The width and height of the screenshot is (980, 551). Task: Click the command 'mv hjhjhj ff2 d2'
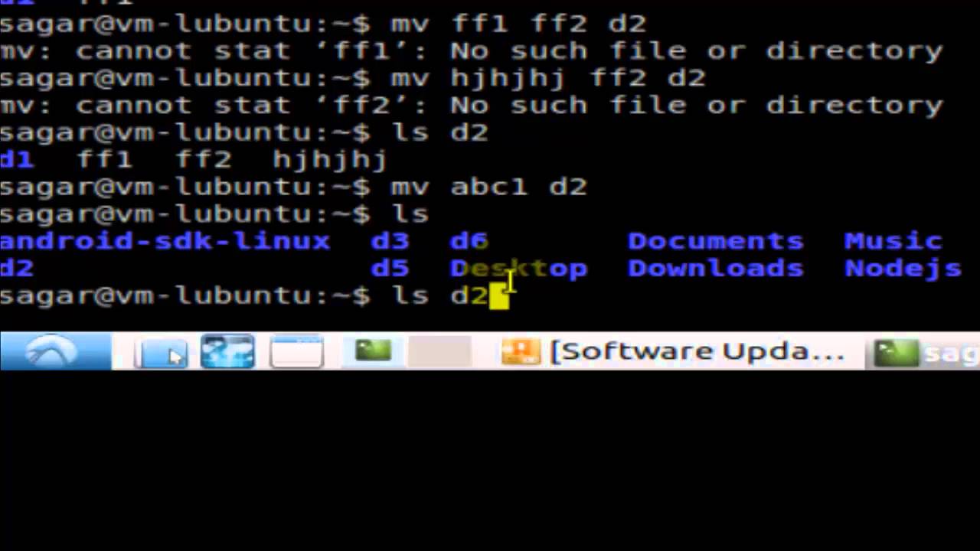(x=547, y=78)
